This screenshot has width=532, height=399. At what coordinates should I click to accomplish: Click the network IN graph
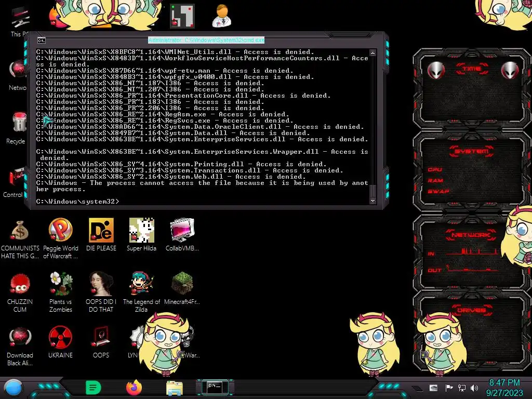(x=472, y=251)
